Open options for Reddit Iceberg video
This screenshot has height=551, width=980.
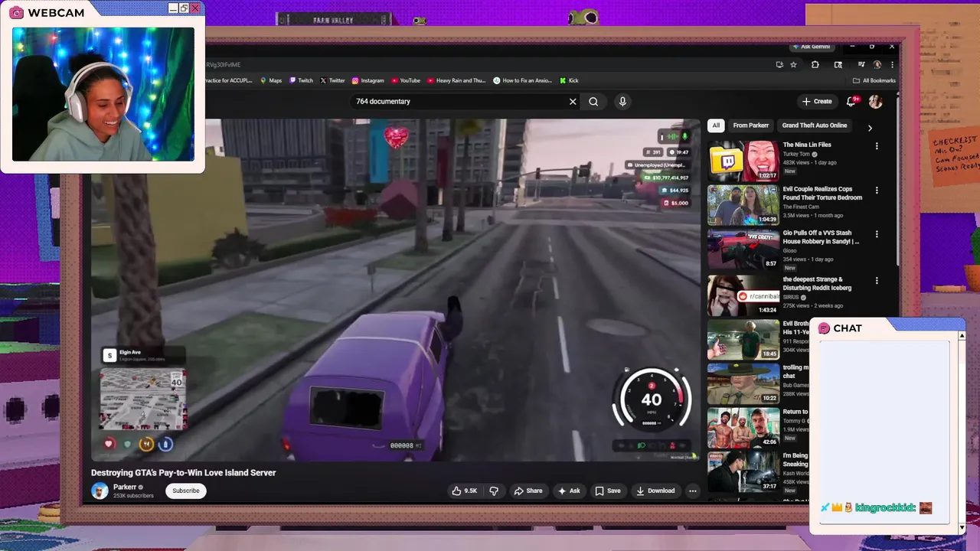pos(877,281)
